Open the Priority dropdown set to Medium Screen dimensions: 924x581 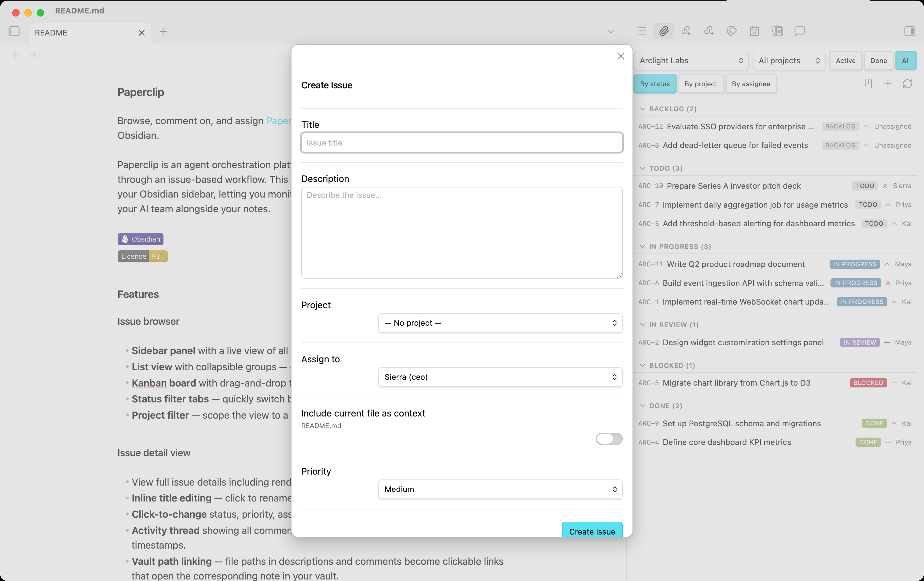[x=500, y=489]
